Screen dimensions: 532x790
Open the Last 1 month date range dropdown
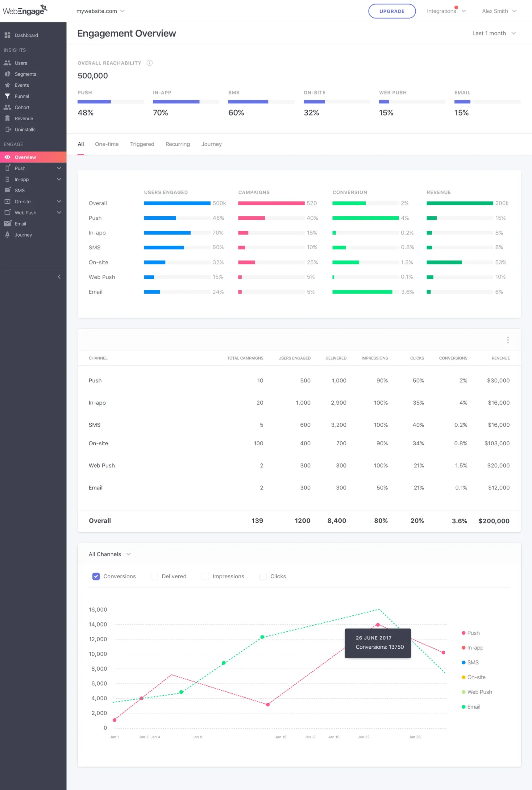(494, 33)
